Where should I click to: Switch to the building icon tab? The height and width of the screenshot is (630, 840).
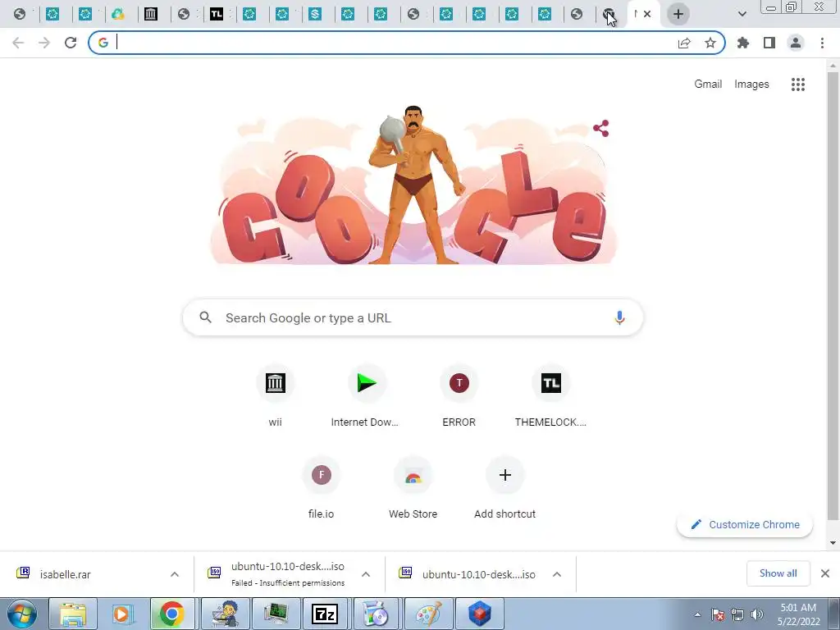[x=151, y=14]
